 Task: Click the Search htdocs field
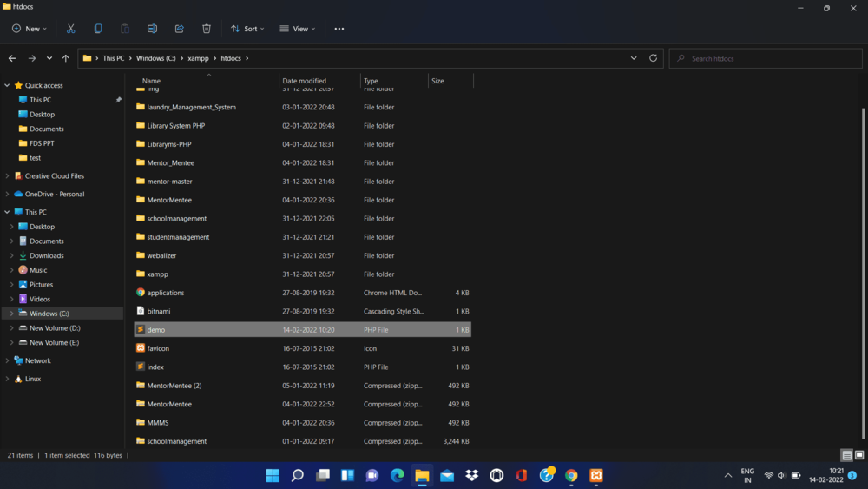click(x=766, y=58)
